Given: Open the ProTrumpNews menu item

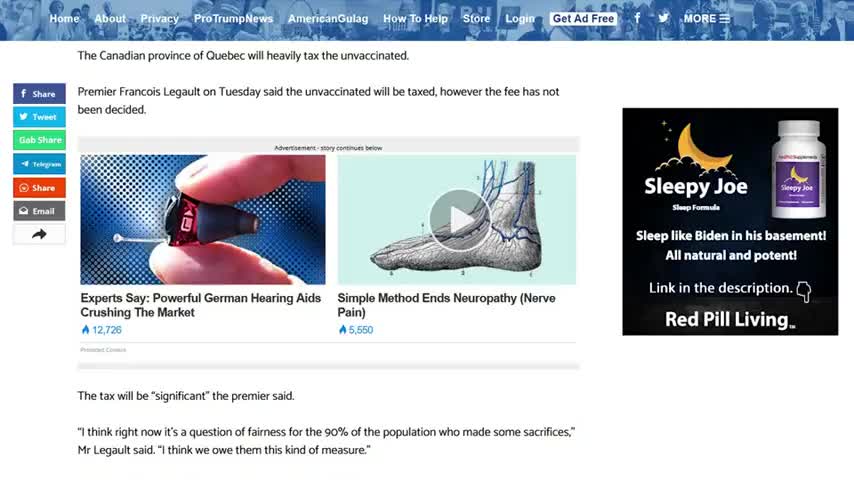Looking at the screenshot, I should point(233,19).
